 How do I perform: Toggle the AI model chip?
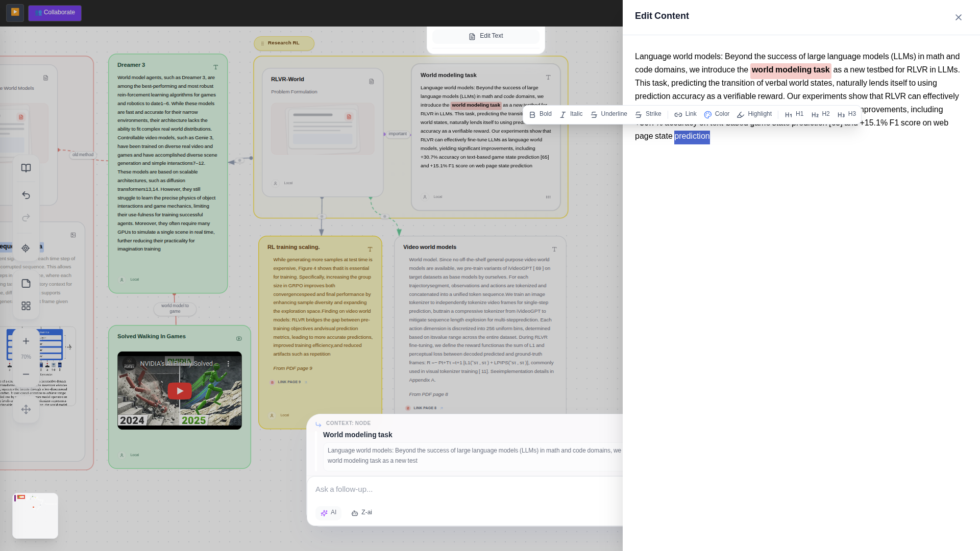(328, 513)
